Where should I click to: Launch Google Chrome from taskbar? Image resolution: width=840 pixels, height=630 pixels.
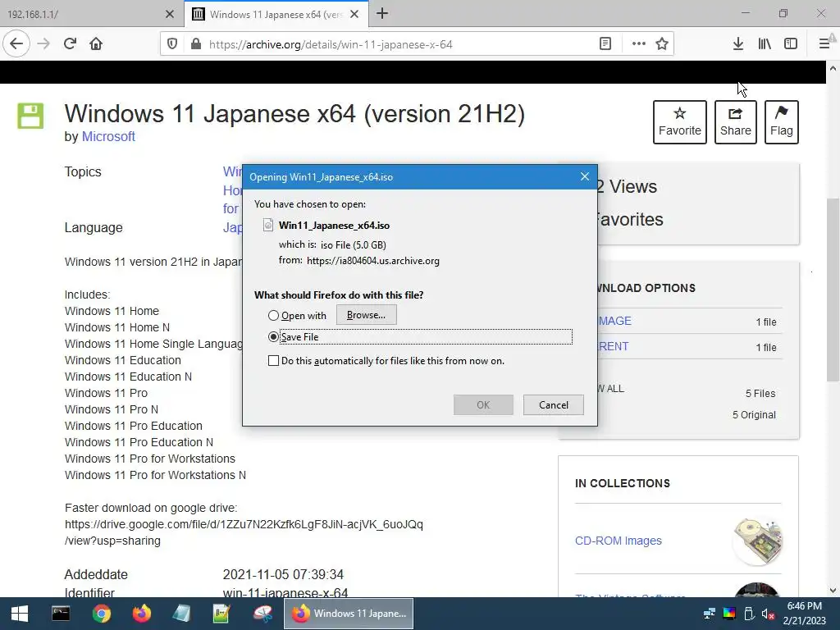[x=101, y=614]
